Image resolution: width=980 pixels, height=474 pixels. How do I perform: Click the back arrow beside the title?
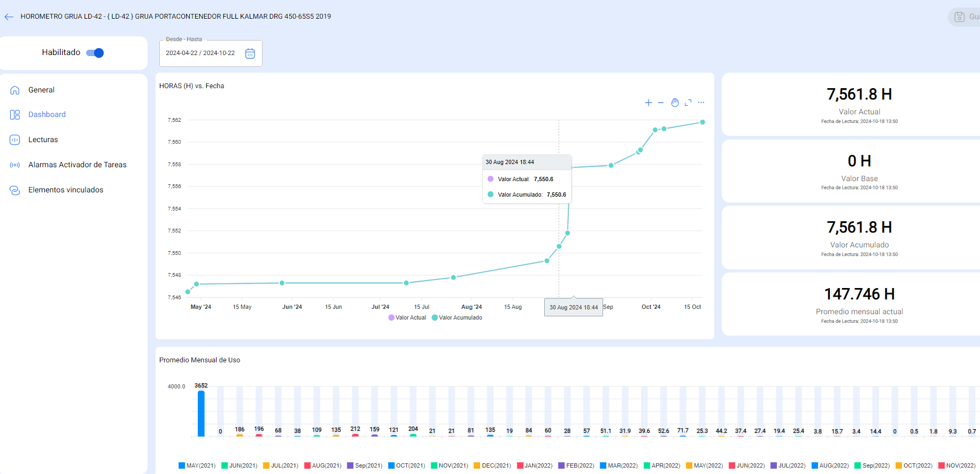pos(9,17)
